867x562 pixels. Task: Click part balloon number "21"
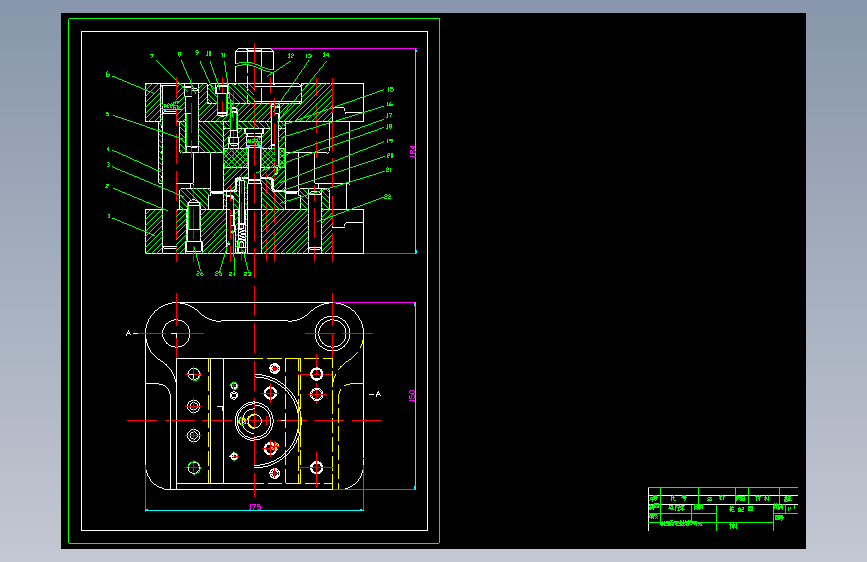pos(389,170)
